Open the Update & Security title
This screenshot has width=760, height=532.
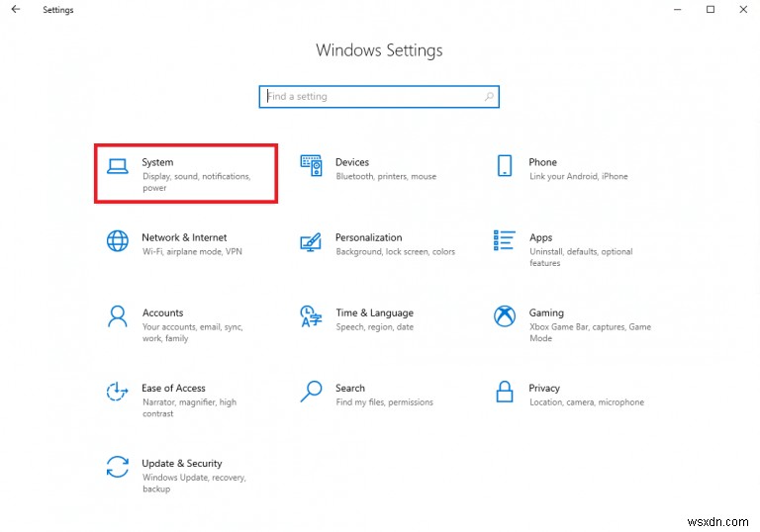pos(182,464)
